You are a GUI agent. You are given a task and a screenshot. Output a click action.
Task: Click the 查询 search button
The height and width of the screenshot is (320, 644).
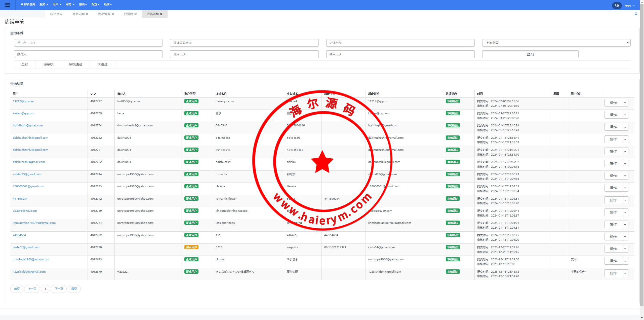tap(530, 54)
